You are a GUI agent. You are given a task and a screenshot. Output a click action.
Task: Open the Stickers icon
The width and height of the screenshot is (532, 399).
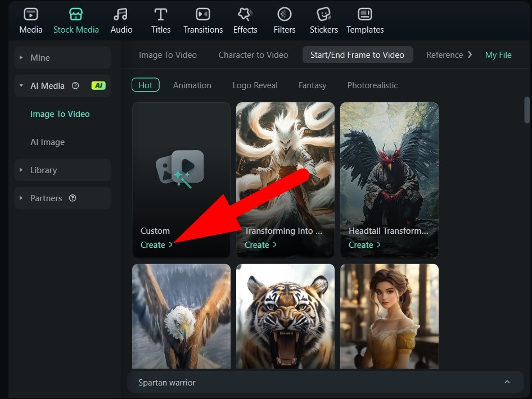pos(324,14)
